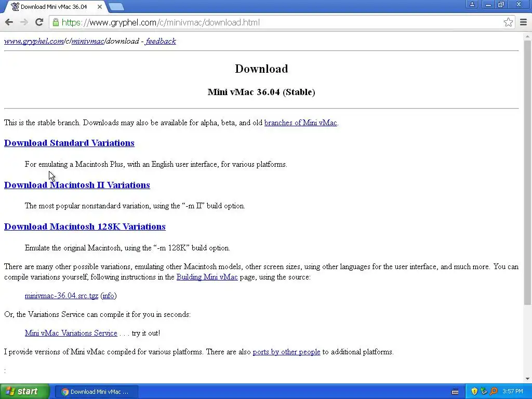The height and width of the screenshot is (399, 532).
Task: Click the orange magnifier tray icon
Action: point(494,392)
